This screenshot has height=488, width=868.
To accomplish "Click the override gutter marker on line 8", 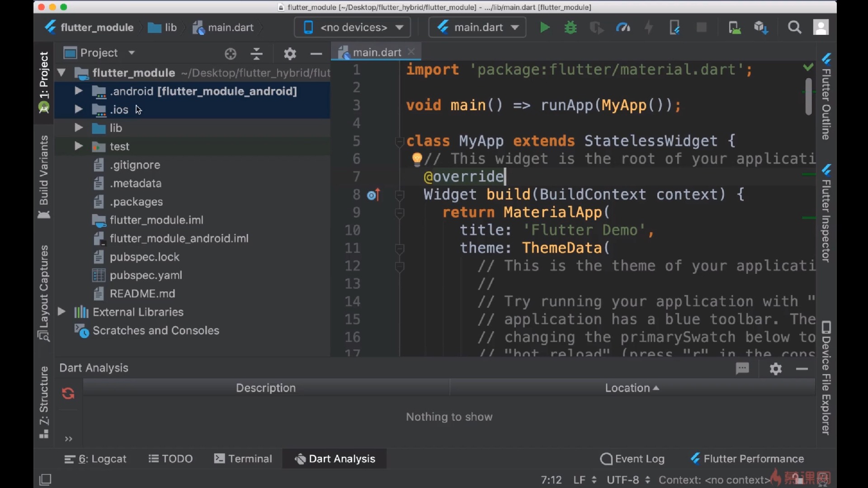I will [373, 195].
